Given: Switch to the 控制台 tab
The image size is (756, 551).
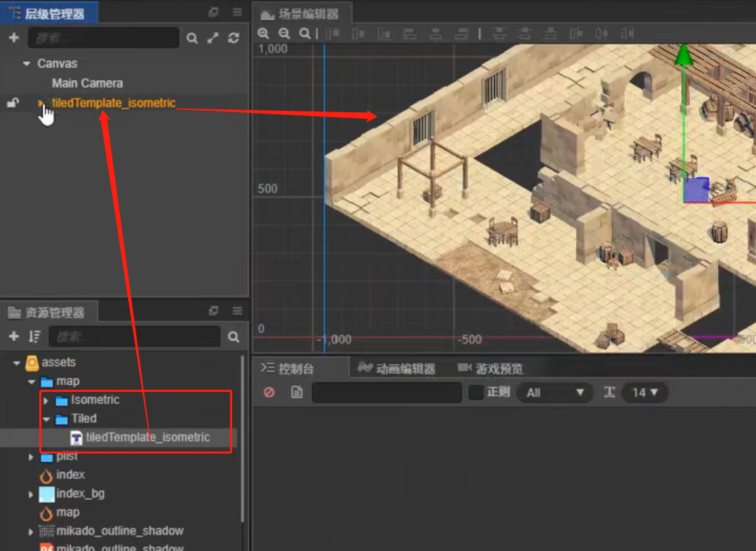Looking at the screenshot, I should pyautogui.click(x=300, y=369).
